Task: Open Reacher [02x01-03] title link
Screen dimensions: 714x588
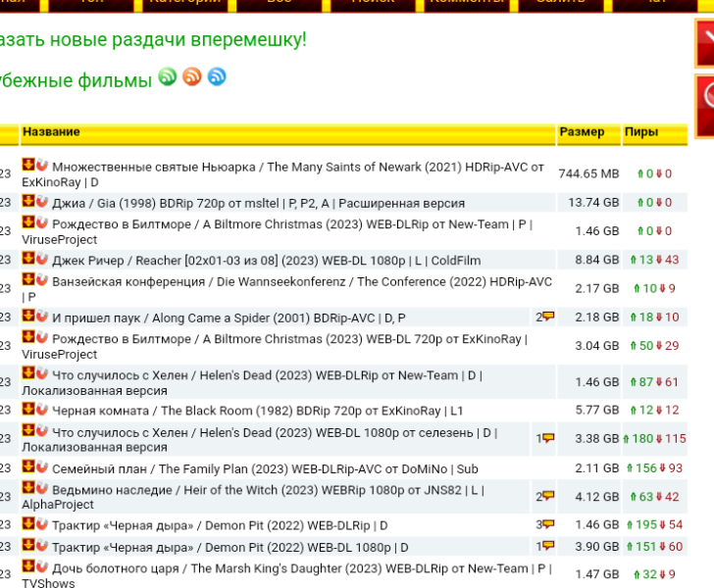Action: 267,261
